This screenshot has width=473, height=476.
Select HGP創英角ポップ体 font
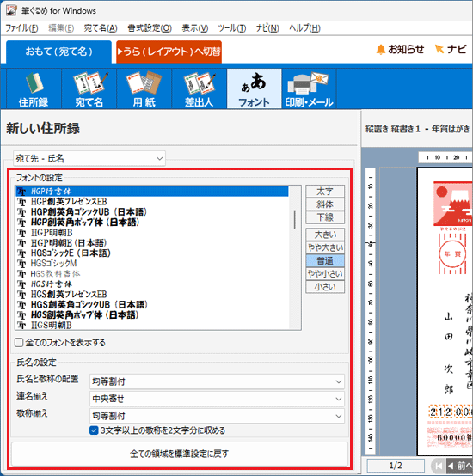(x=152, y=223)
